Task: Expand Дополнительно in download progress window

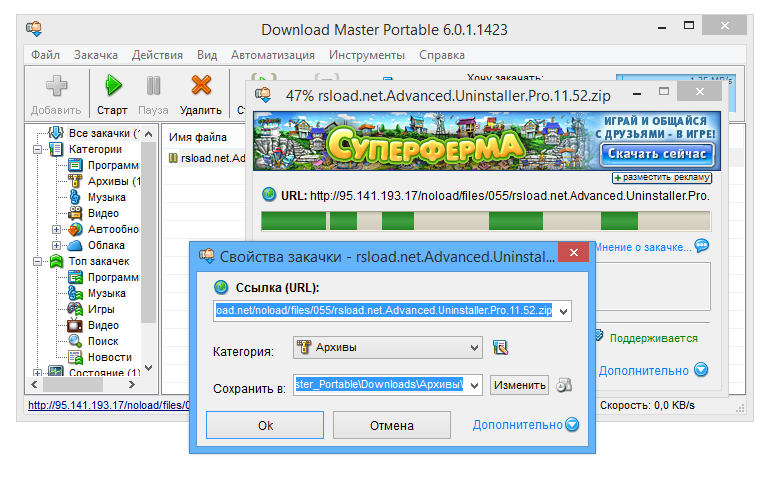Action: (653, 370)
